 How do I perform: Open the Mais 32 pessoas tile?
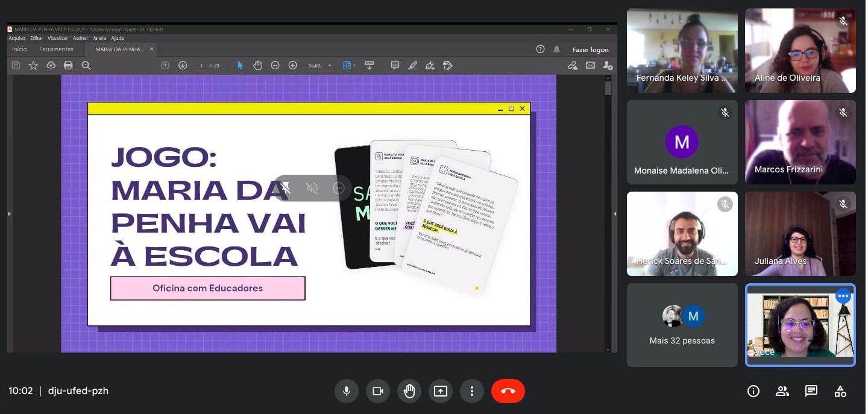682,325
